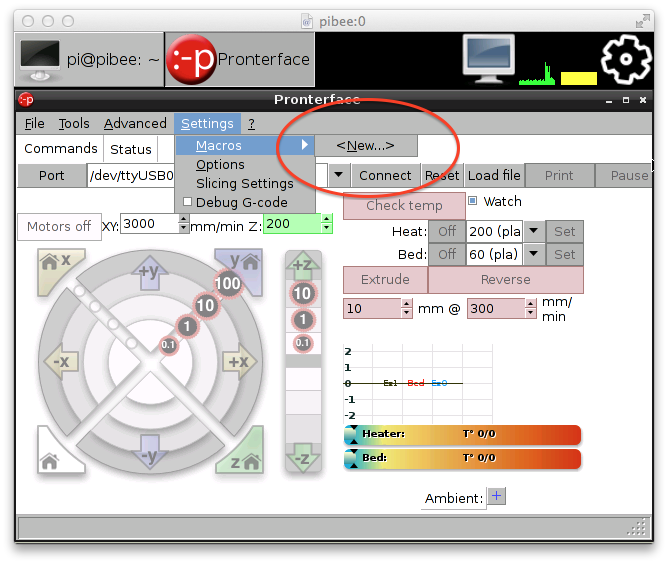
Task: Click the XY feedrate input field
Action: point(150,224)
